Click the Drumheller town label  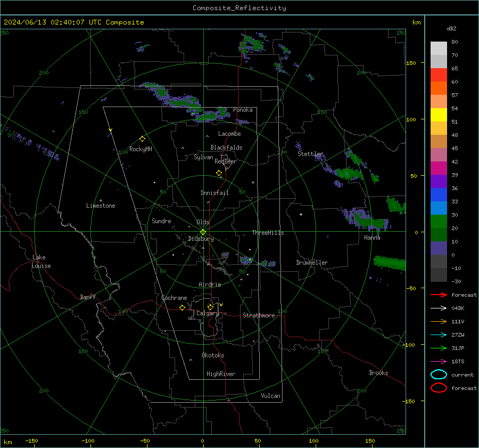click(312, 263)
